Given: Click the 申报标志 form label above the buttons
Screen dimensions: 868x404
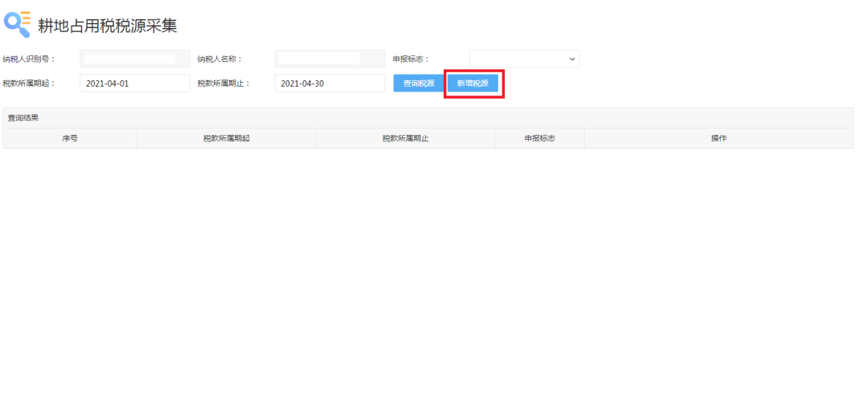Looking at the screenshot, I should (411, 59).
